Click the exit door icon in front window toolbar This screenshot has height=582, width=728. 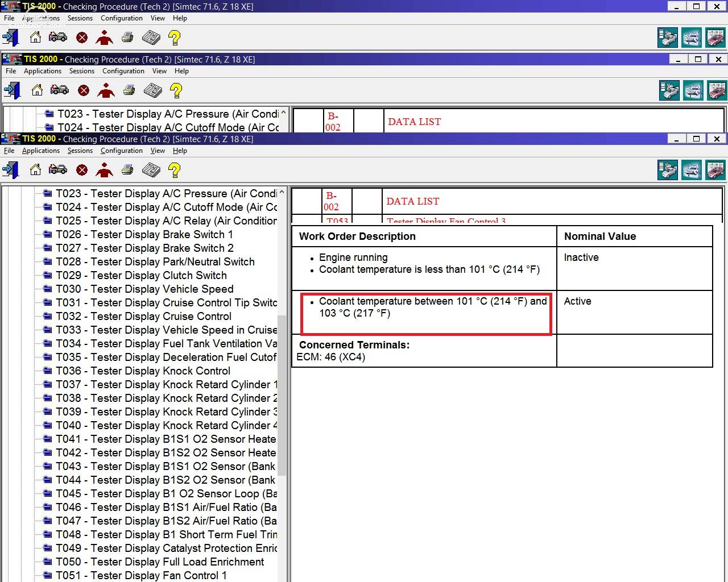(11, 169)
